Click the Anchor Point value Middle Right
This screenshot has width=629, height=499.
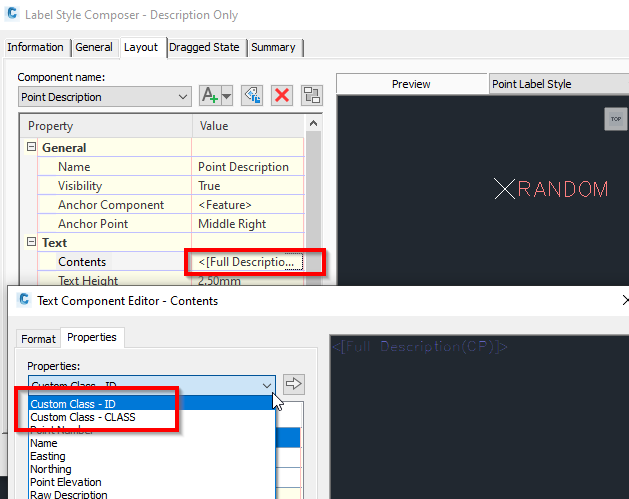click(248, 224)
